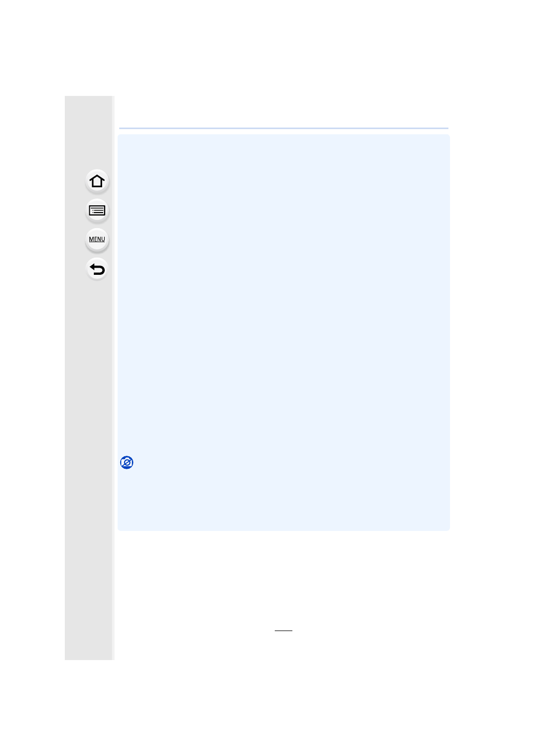Tap the round button with home symbol

click(97, 181)
